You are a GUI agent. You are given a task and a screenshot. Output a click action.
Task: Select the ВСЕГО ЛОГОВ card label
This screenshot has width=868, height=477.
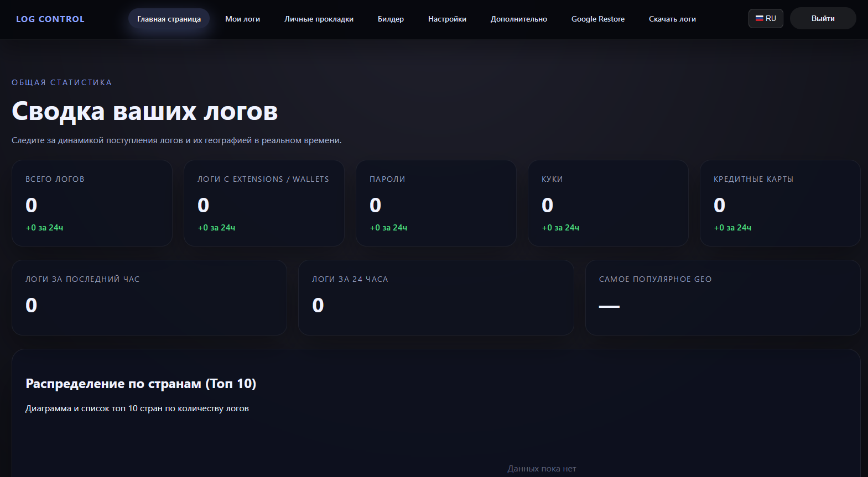click(x=55, y=179)
